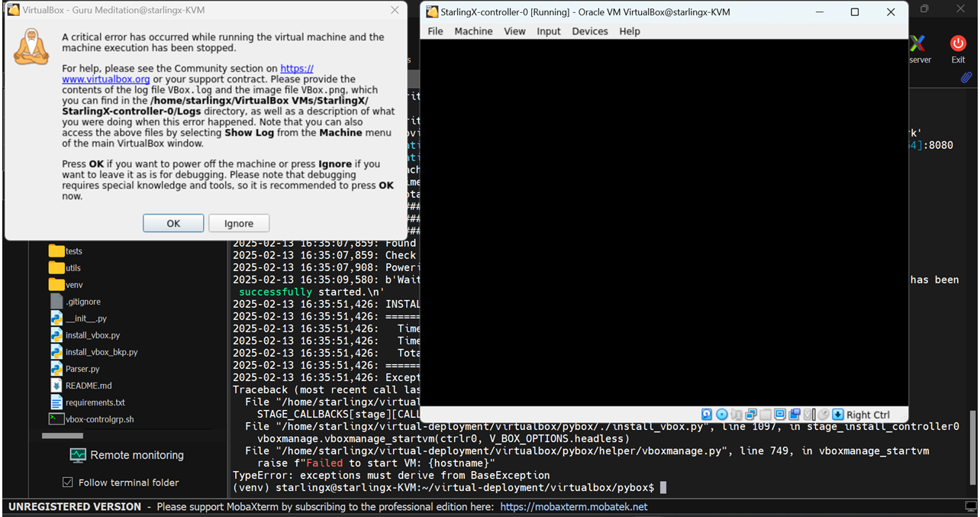Click the VirtualBox icon in StarlingX VM title bar
Image resolution: width=980 pixels, height=517 pixels.
coord(432,11)
